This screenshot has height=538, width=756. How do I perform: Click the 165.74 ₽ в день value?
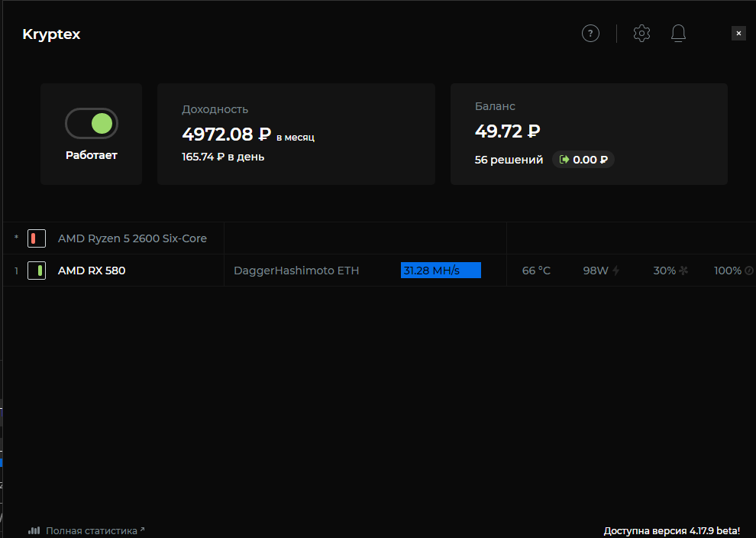click(x=223, y=157)
